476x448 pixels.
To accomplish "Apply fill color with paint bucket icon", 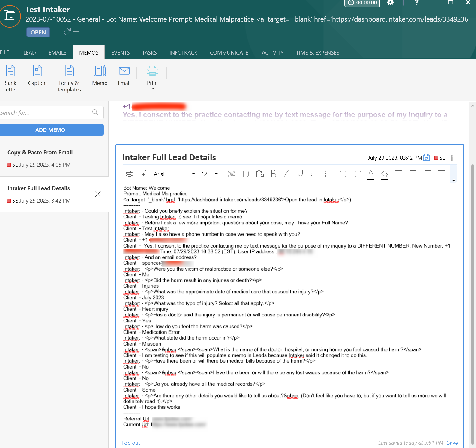I will coord(385,174).
